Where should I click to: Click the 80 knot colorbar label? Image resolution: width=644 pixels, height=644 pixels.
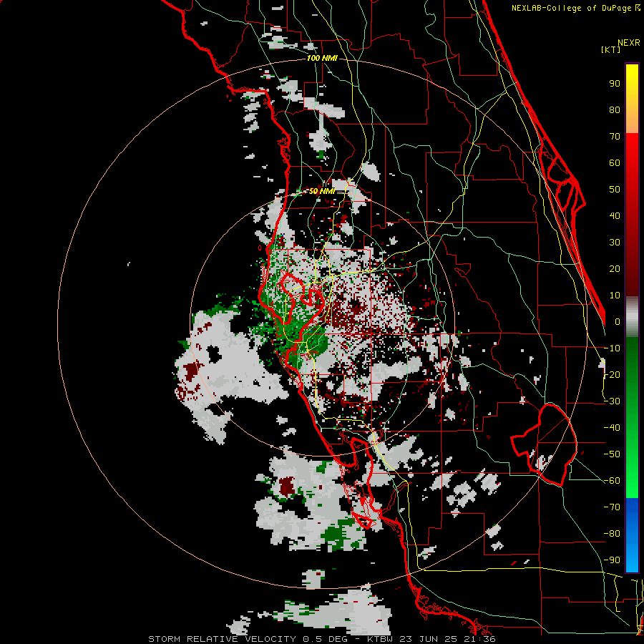(x=615, y=110)
